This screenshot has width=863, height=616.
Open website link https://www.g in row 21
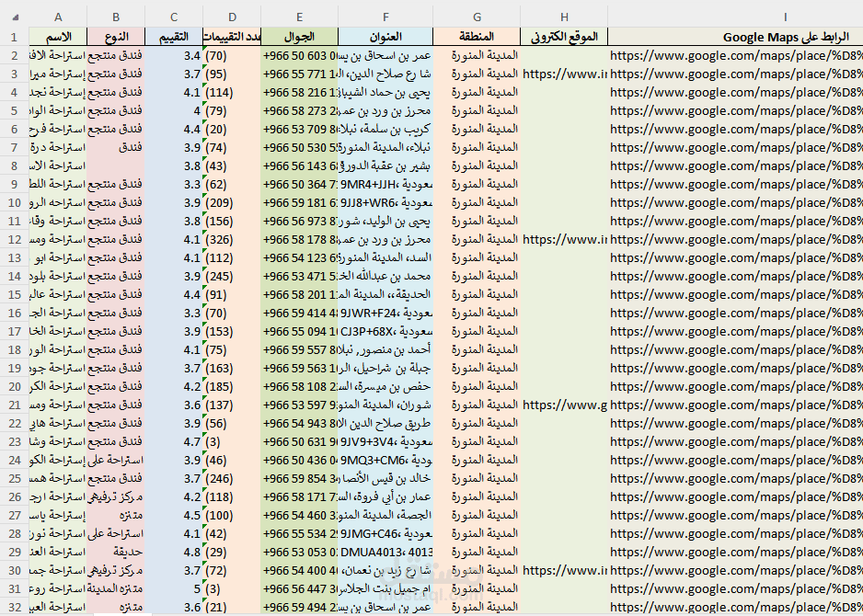click(x=564, y=405)
